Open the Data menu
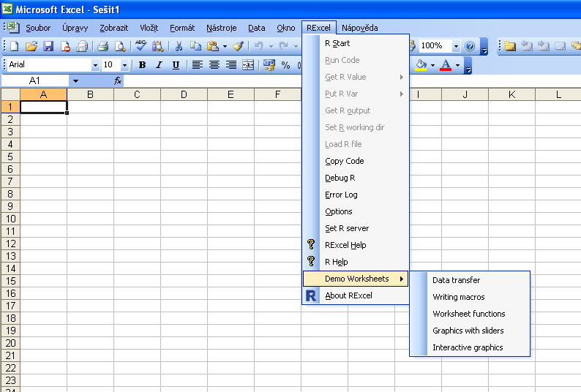Viewport: 581px width, 392px height. (x=256, y=28)
